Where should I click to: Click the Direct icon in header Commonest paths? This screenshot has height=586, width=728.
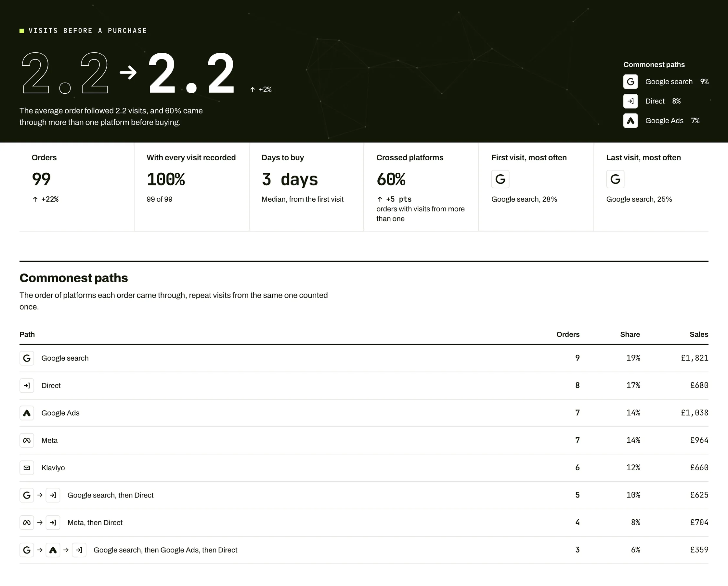[630, 101]
